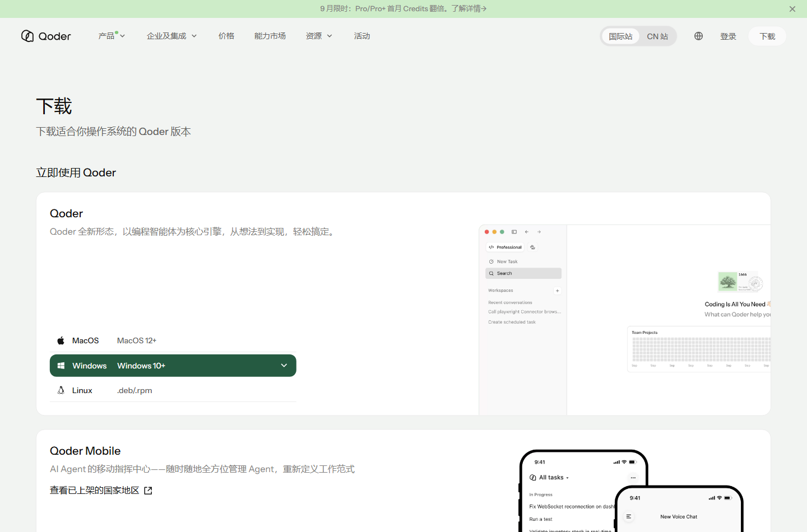Image resolution: width=807 pixels, height=532 pixels.
Task: Click the hamburger menu icon in Voice Chat phone
Action: [629, 517]
